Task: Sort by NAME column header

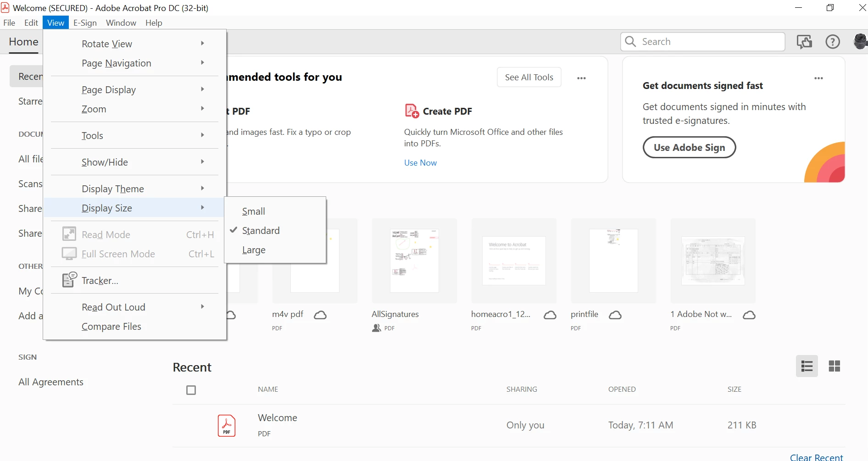Action: click(x=268, y=389)
